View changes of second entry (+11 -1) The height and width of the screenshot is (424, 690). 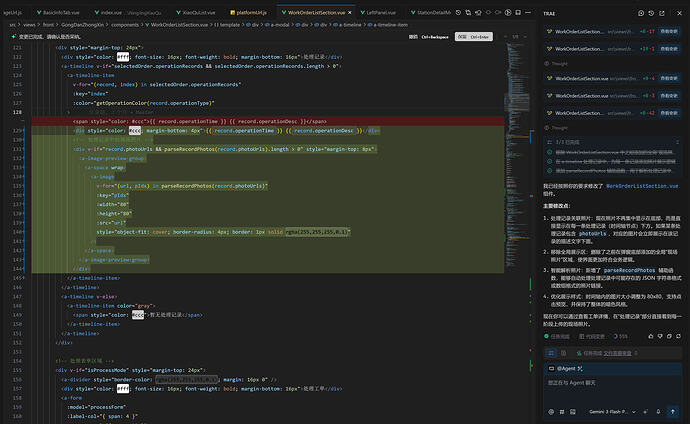pos(669,49)
